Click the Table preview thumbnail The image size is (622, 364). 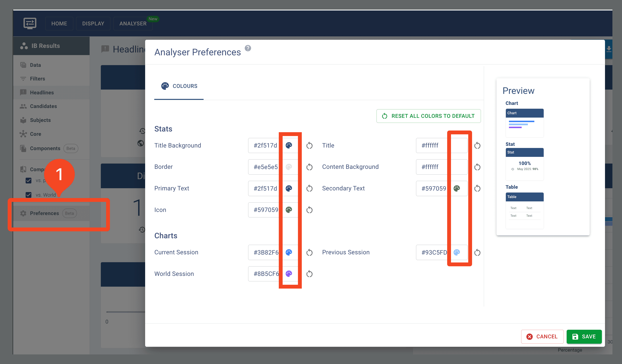coord(525,210)
